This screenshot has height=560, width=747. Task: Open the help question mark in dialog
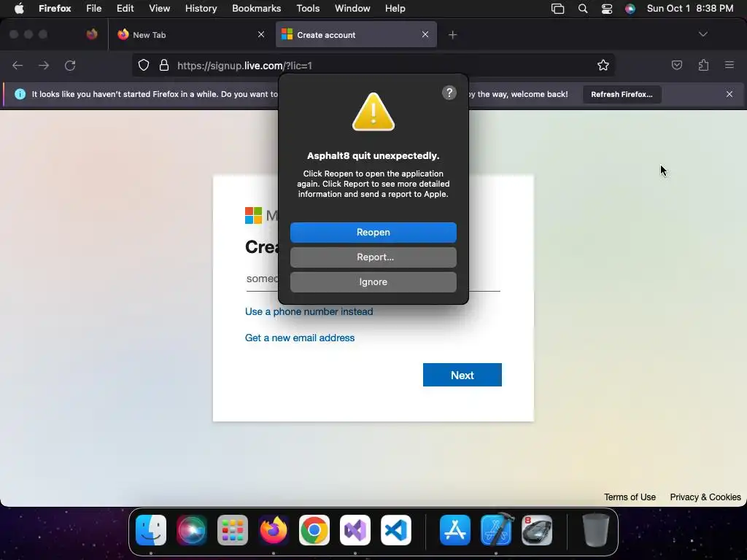pos(449,93)
